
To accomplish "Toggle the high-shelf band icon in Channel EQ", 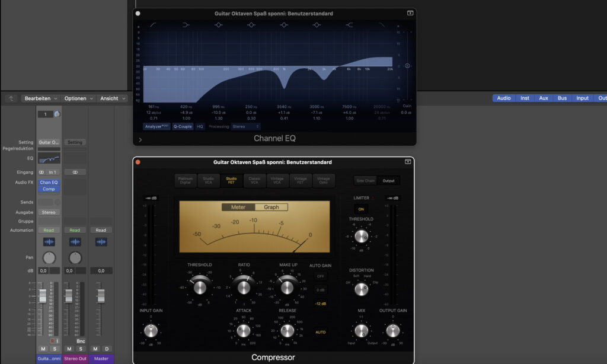I will point(349,25).
